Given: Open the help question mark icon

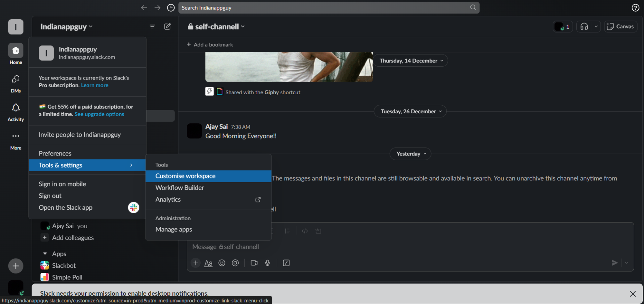Looking at the screenshot, I should point(635,8).
